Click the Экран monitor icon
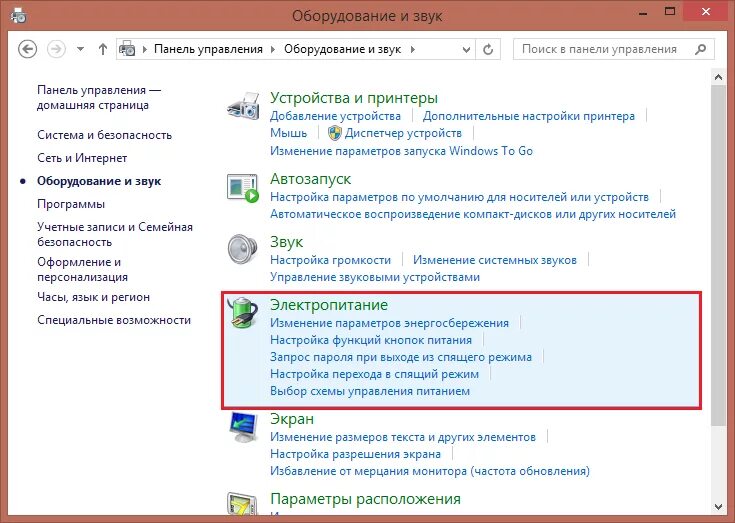The image size is (735, 523). [x=243, y=427]
